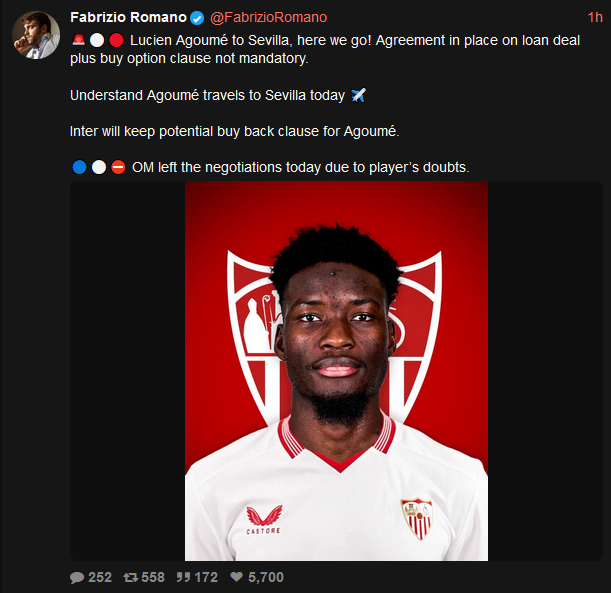Click the Sevilla crest on the jersey
This screenshot has height=593, width=611.
pos(418,519)
